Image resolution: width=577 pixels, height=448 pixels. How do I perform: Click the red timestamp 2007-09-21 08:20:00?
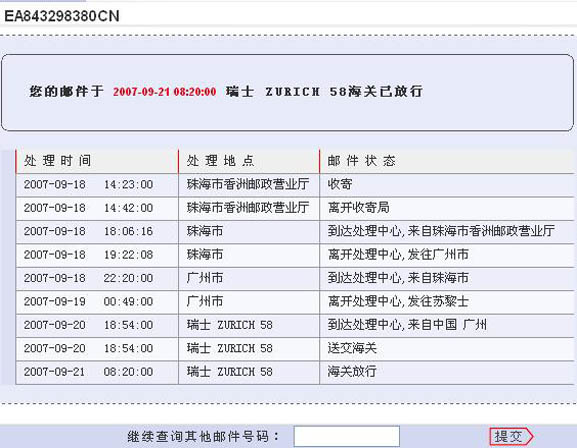pyautogui.click(x=164, y=92)
